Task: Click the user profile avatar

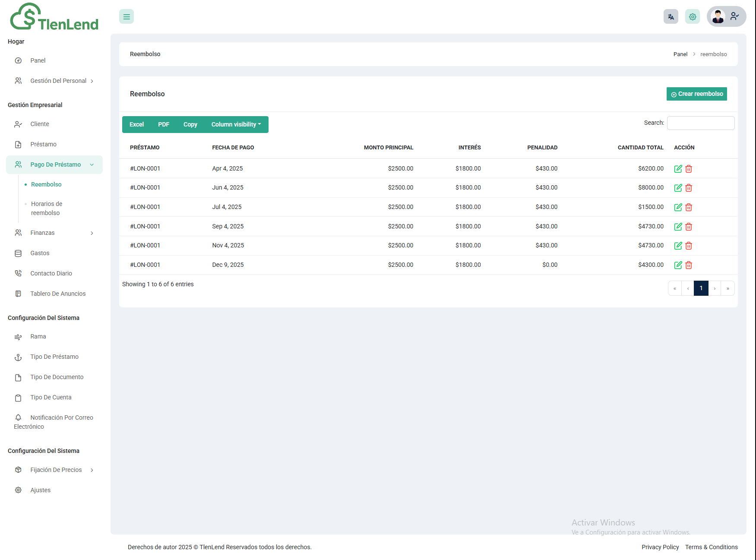Action: [x=718, y=17]
